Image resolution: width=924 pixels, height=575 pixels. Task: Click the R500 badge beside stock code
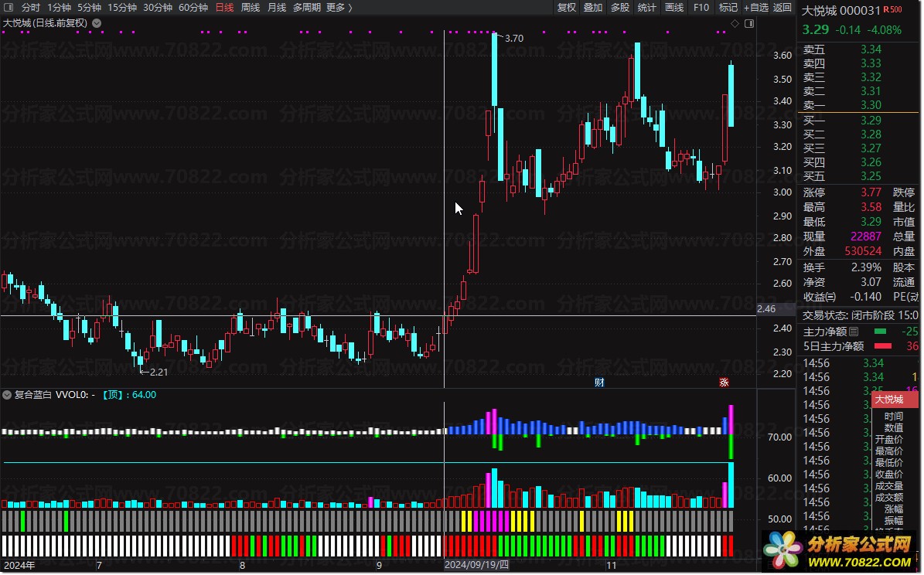coord(892,9)
